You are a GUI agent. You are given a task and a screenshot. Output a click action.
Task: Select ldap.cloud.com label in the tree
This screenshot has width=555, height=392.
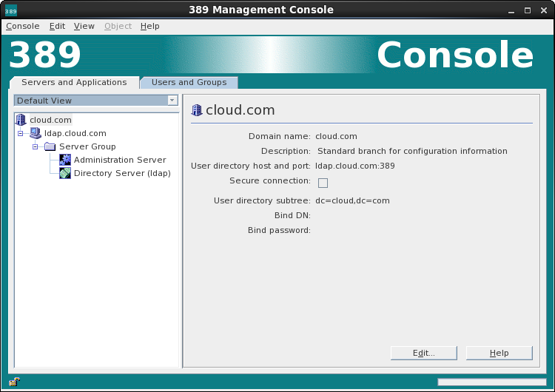pyautogui.click(x=75, y=133)
